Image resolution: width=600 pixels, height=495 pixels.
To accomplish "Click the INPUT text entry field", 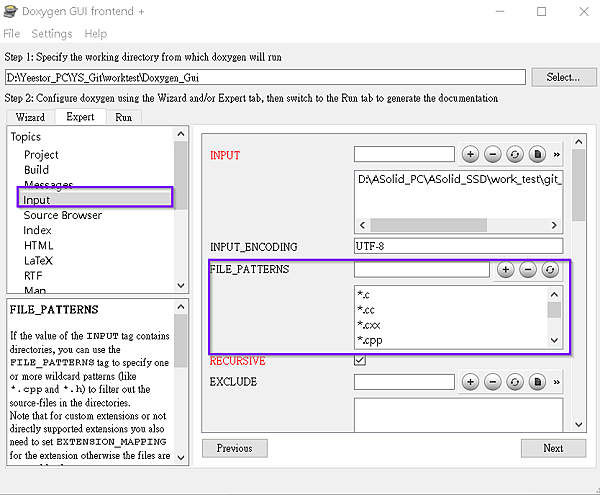I will click(404, 154).
